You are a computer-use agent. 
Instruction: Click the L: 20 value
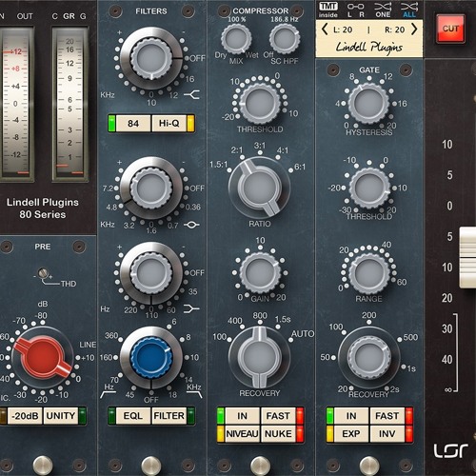point(343,30)
